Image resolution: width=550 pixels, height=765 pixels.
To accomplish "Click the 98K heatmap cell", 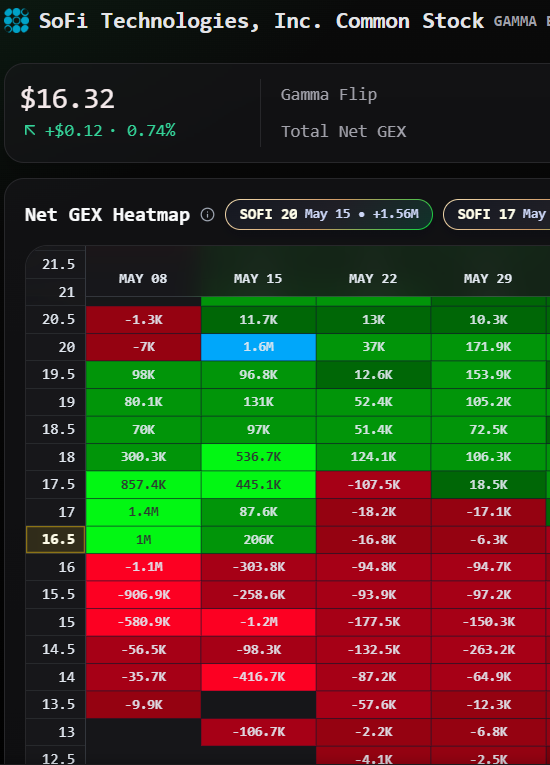I will tap(143, 375).
